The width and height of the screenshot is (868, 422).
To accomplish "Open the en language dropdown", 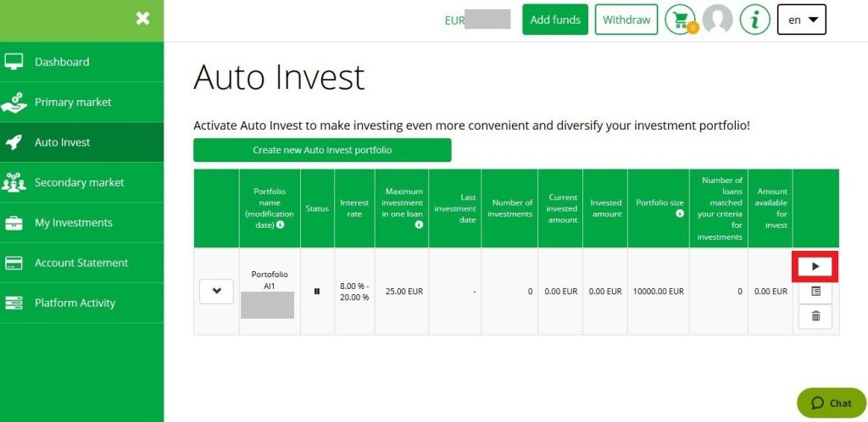I will click(801, 19).
